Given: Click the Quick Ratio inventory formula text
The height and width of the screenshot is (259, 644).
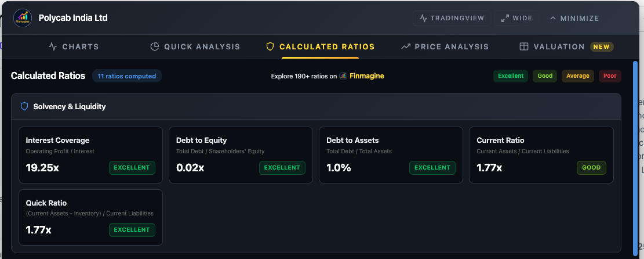Looking at the screenshot, I should click(x=89, y=214).
